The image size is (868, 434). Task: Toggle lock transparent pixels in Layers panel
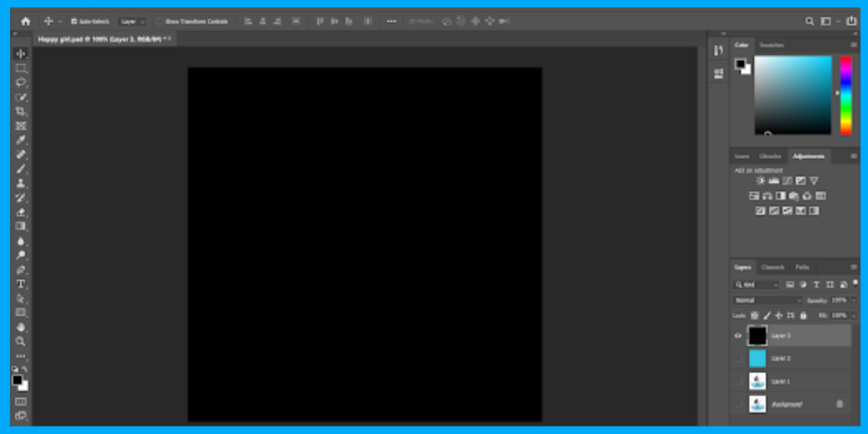click(x=754, y=315)
